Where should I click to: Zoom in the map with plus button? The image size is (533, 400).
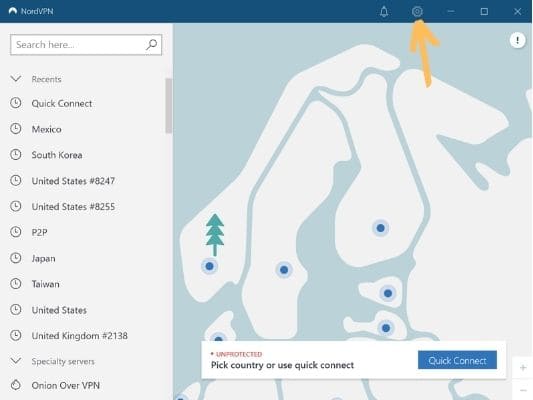tap(523, 368)
